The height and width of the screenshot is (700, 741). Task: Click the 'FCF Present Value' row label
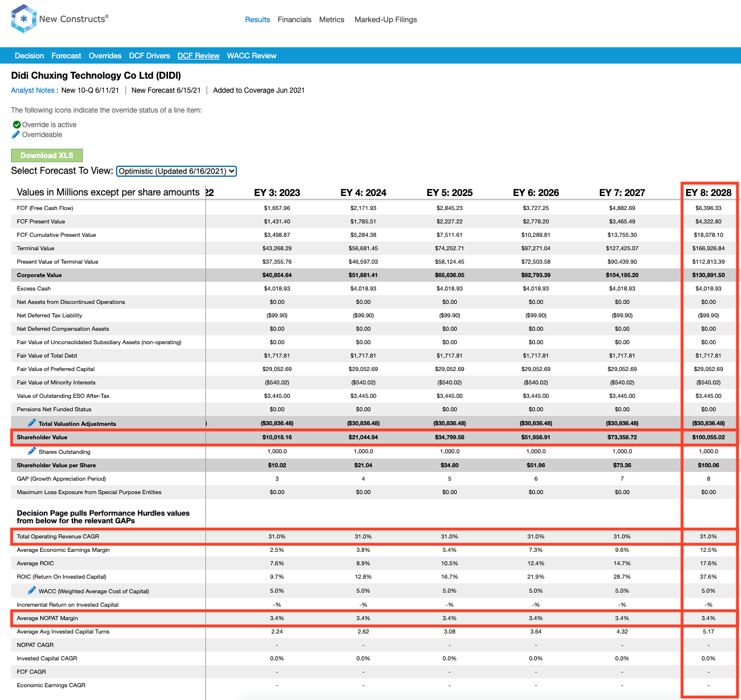pyautogui.click(x=41, y=222)
